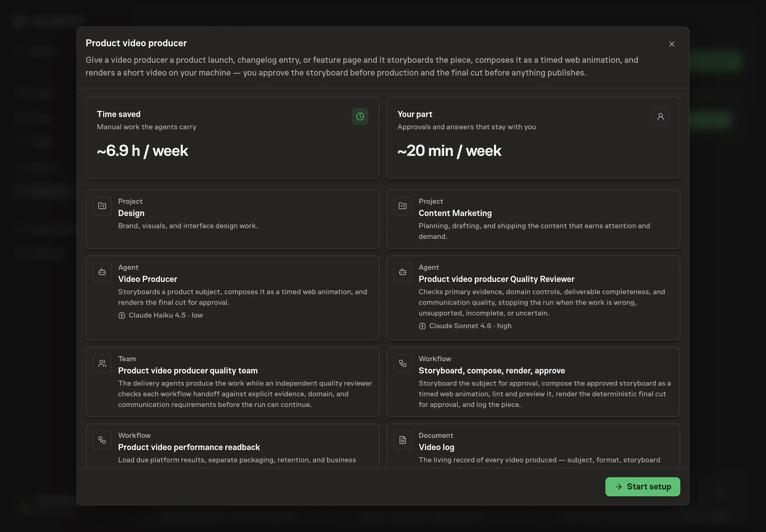Click the brain icon next to Claude Sonnet 4.6
The height and width of the screenshot is (532, 766).
tap(422, 326)
